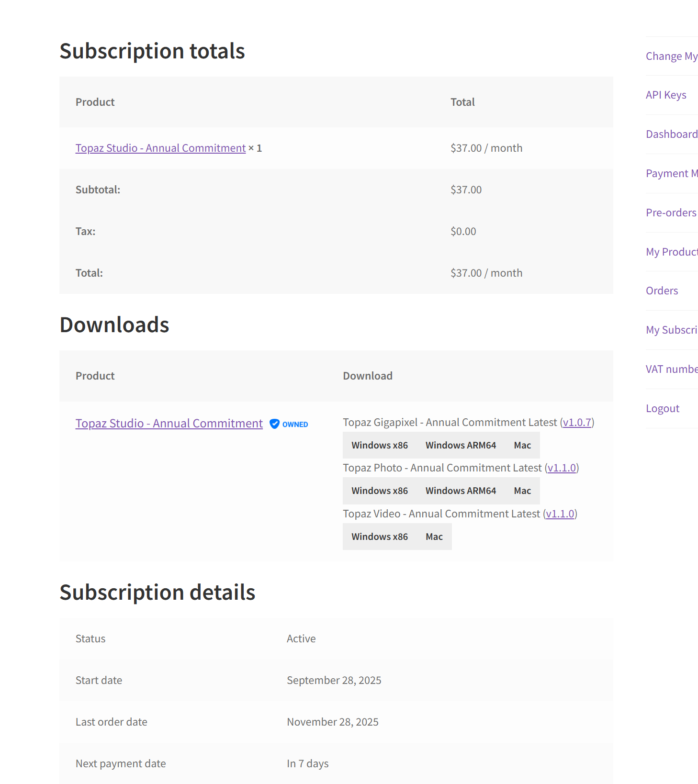Viewport: 698px width, 784px height.
Task: Open VAT number sidebar item
Action: [671, 370]
